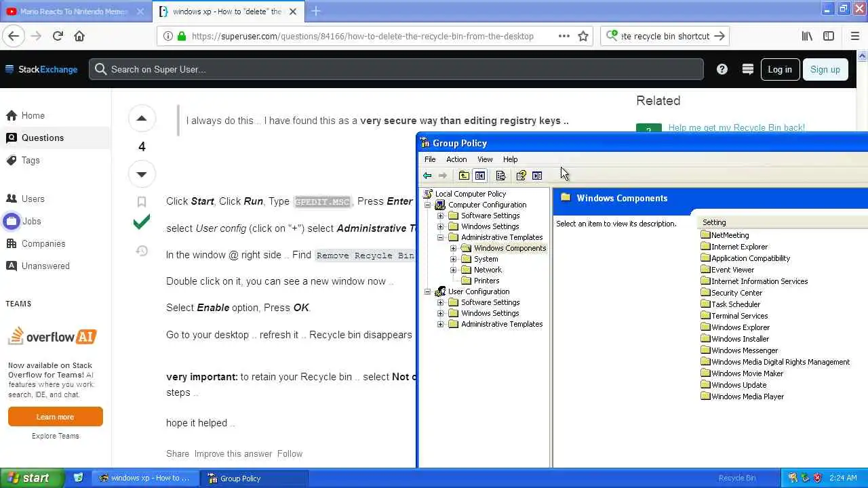Image resolution: width=868 pixels, height=488 pixels.
Task: Open the page actions three-dots menu
Action: pos(564,36)
